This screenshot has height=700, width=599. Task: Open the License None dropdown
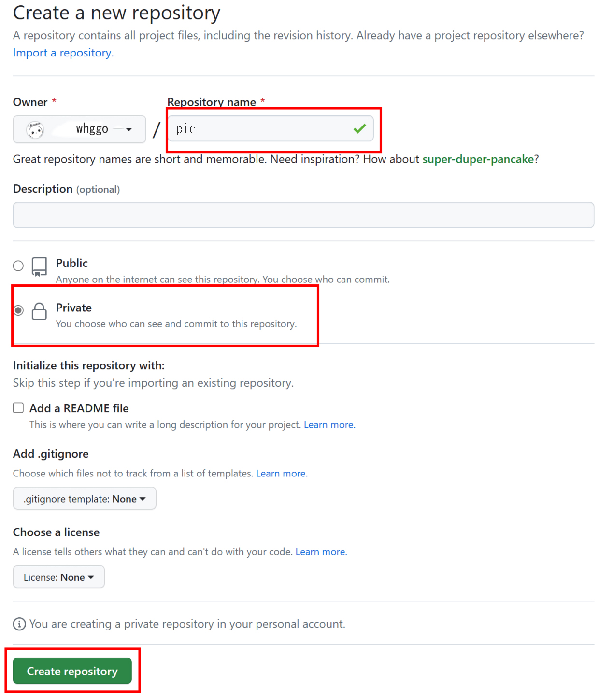click(x=58, y=577)
